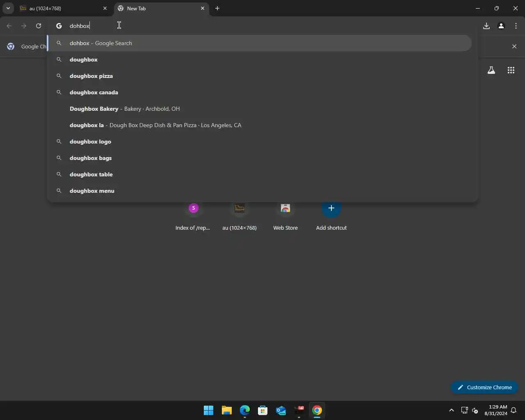Open the red clapperboard app on taskbar
The height and width of the screenshot is (420, 525).
pos(299,410)
